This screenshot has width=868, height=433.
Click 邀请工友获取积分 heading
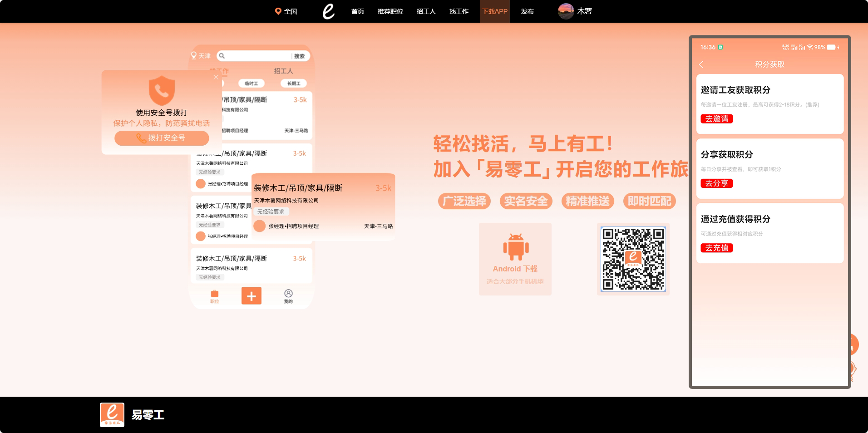pos(735,90)
